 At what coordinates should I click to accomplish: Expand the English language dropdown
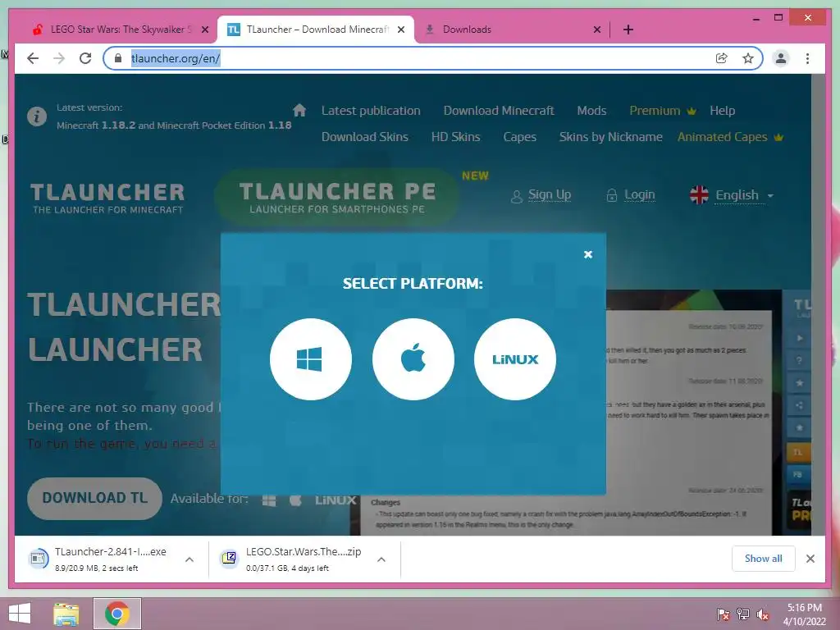click(x=732, y=195)
